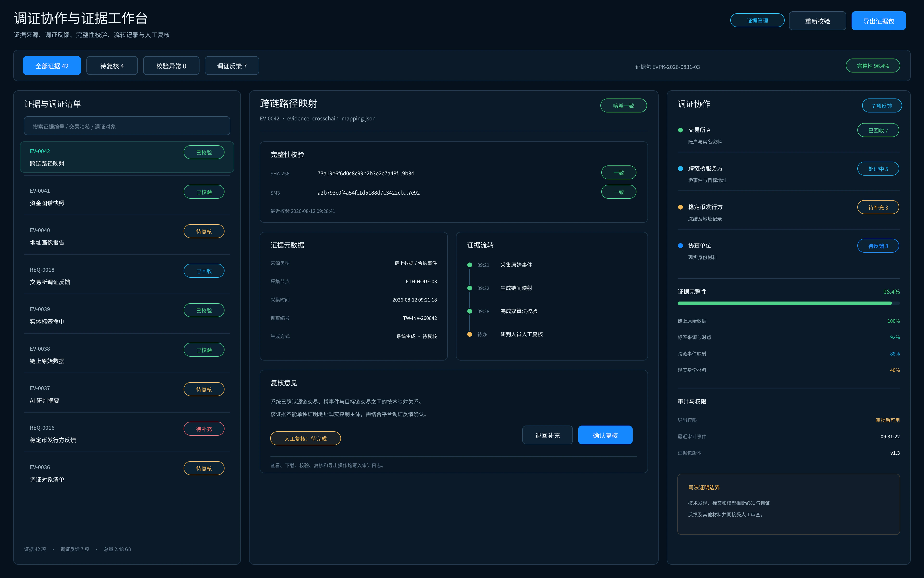Click the green status dot beside 交易所 A
This screenshot has height=578, width=924.
coord(680,130)
